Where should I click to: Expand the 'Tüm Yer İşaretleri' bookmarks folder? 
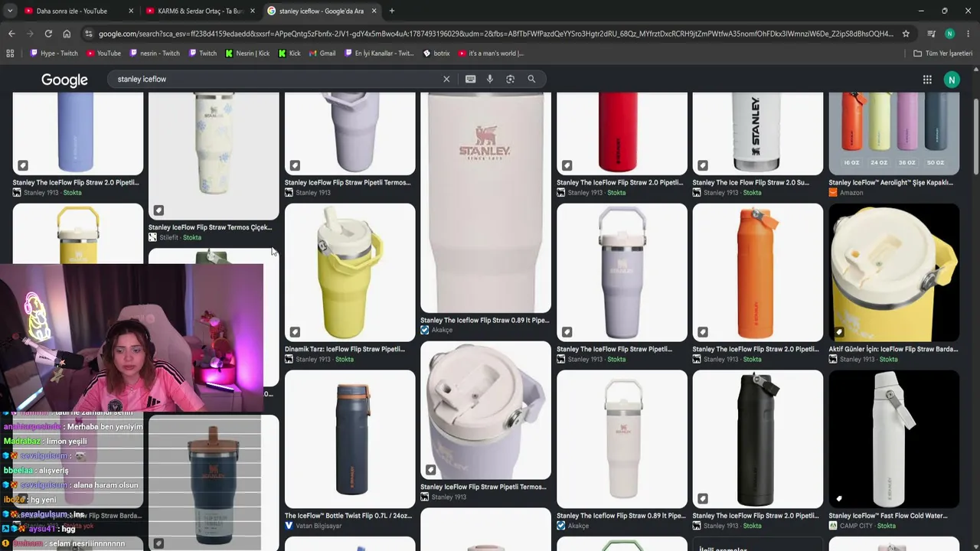coord(942,54)
